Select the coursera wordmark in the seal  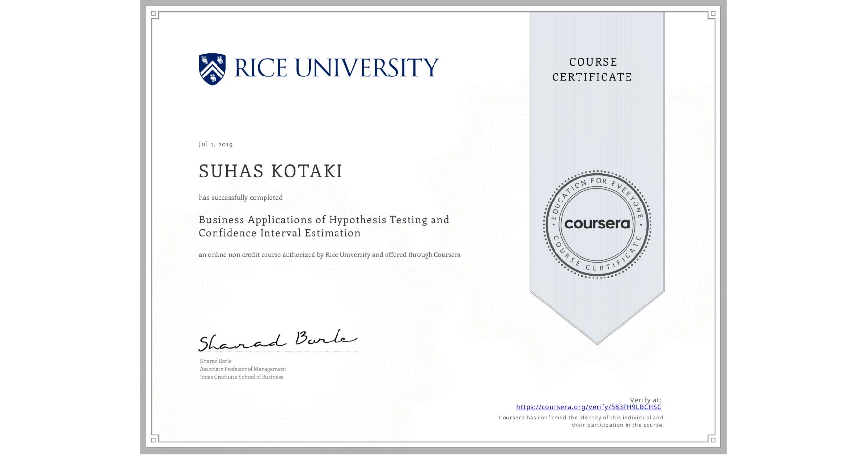click(597, 224)
